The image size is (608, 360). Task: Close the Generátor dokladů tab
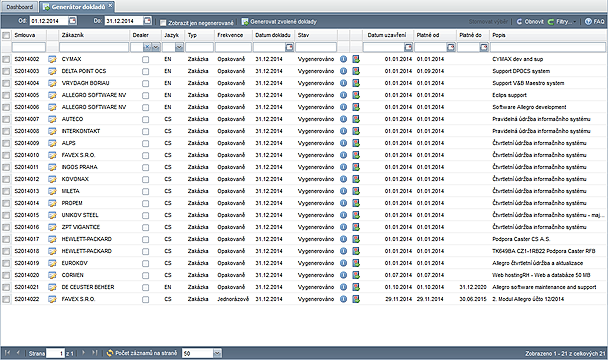pyautogui.click(x=111, y=5)
